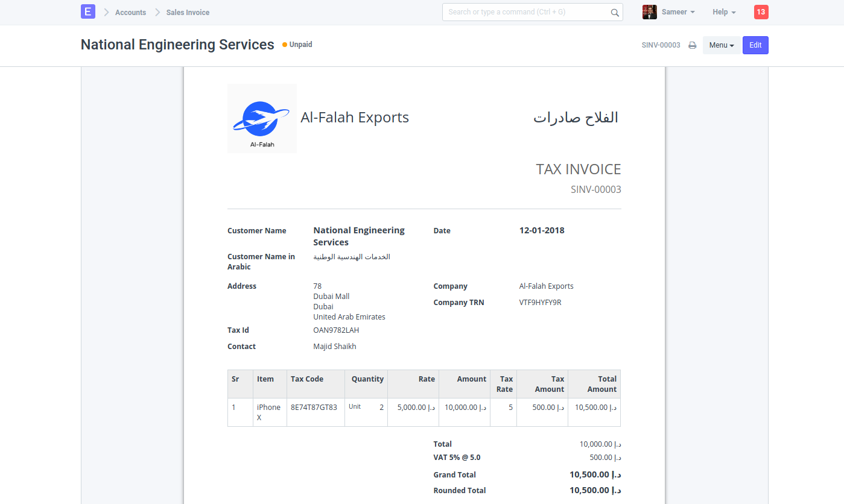The image size is (844, 504).
Task: Click the Unpaid status indicator
Action: (297, 45)
